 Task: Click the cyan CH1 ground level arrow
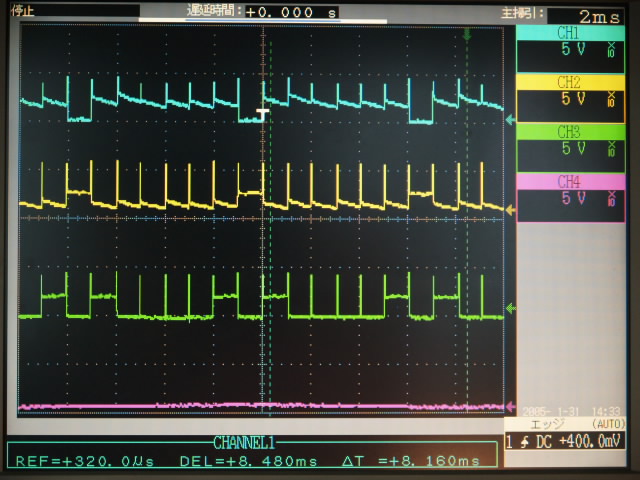coord(511,120)
